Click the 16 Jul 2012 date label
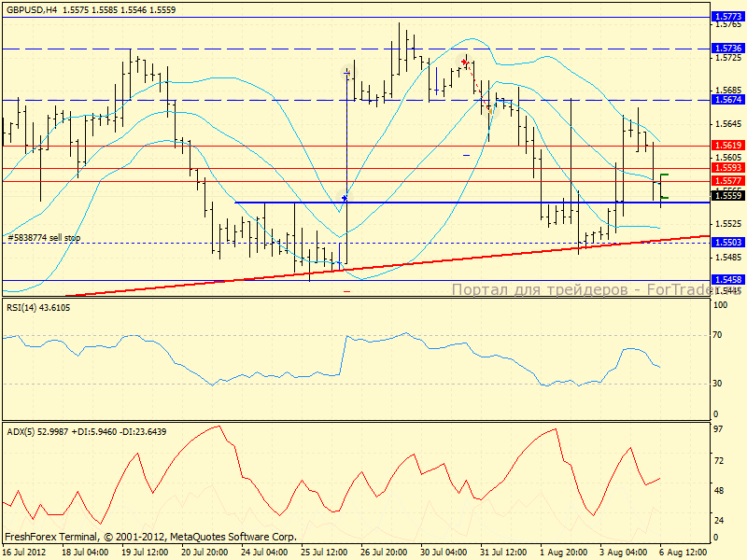The image size is (747, 560). [24, 553]
